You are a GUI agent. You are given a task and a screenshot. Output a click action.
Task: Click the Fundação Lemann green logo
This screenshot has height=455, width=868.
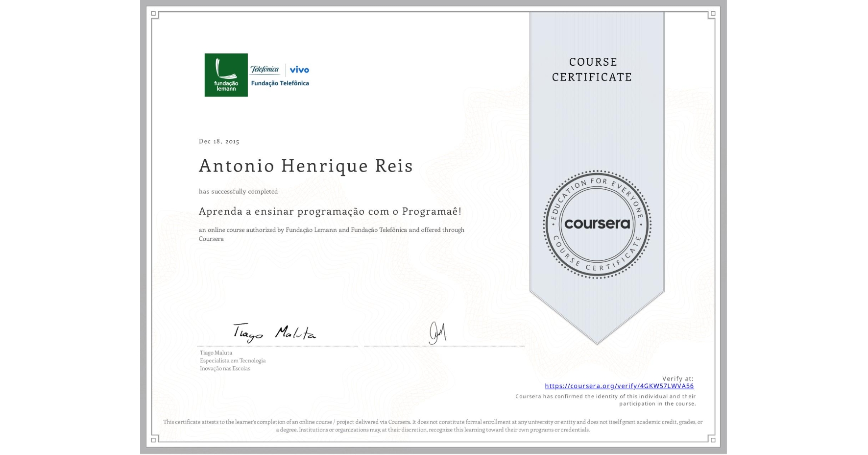[x=226, y=75]
